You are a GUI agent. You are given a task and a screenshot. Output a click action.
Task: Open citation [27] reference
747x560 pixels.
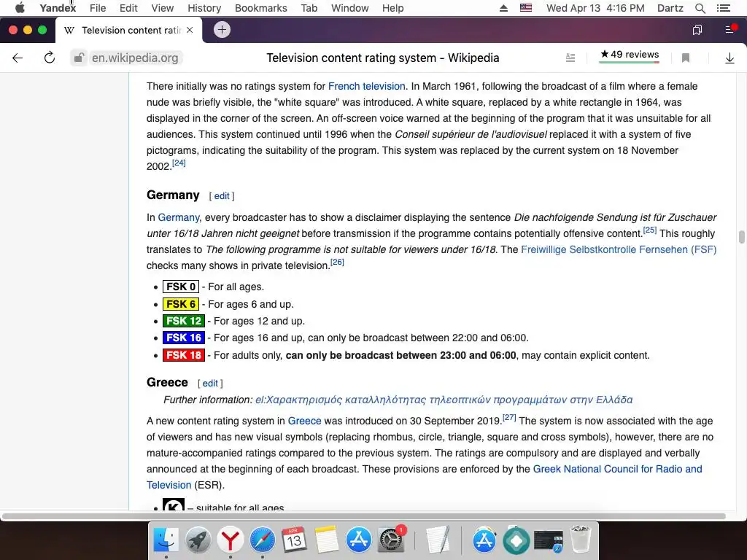[509, 417]
